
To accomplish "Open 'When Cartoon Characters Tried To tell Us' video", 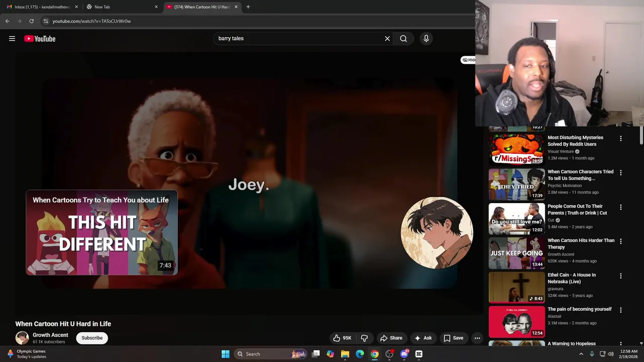I will point(581,175).
